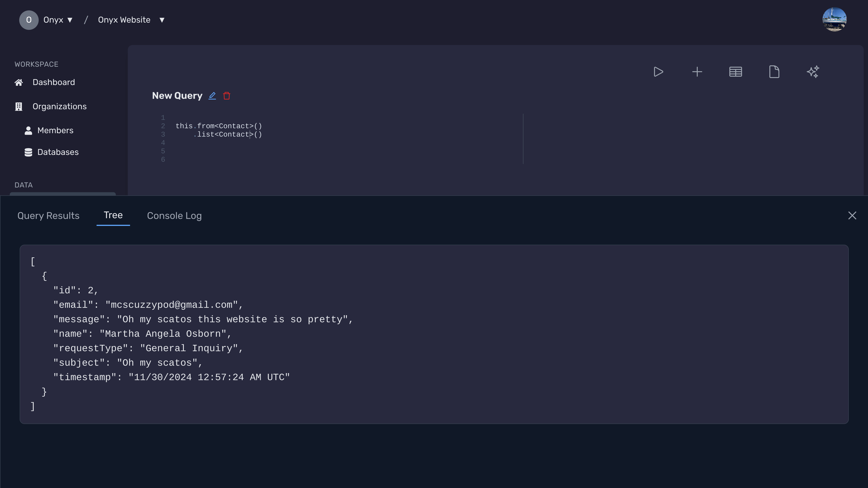Click inside the query code editor
This screenshot has height=488, width=868.
[338, 137]
